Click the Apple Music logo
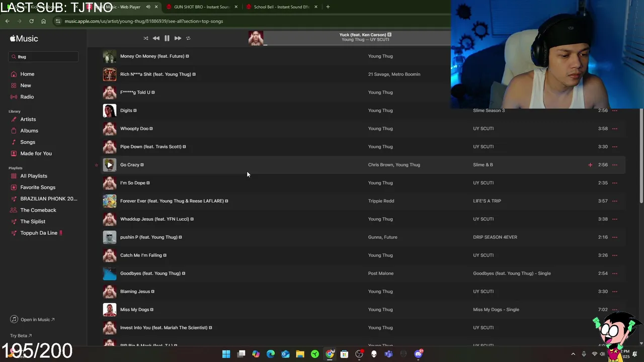 tap(24, 39)
